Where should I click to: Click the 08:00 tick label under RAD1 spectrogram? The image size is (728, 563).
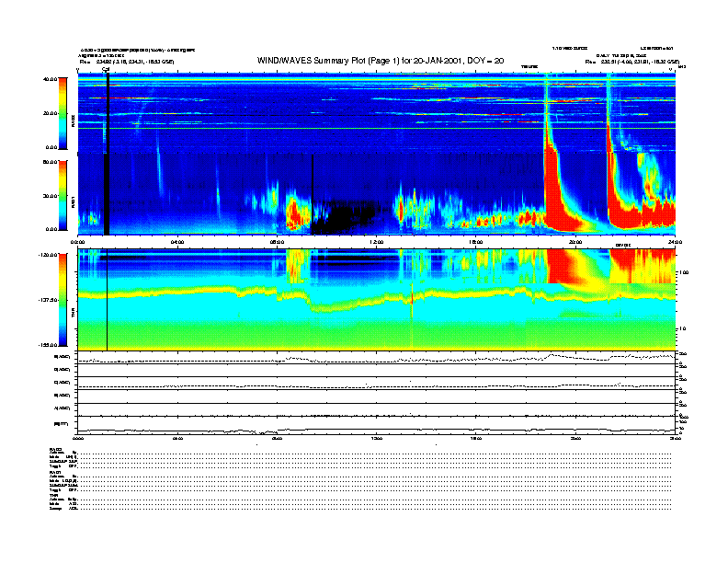(x=277, y=242)
